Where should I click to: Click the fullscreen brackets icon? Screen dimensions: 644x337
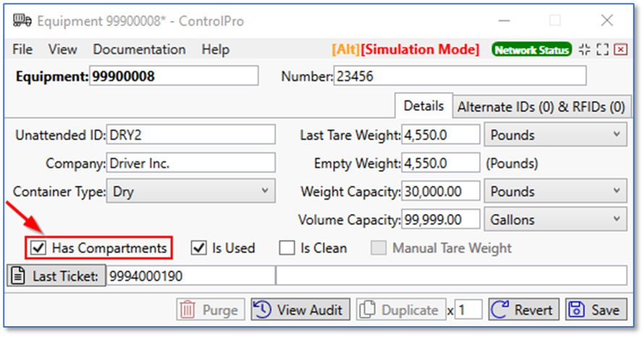pyautogui.click(x=603, y=49)
